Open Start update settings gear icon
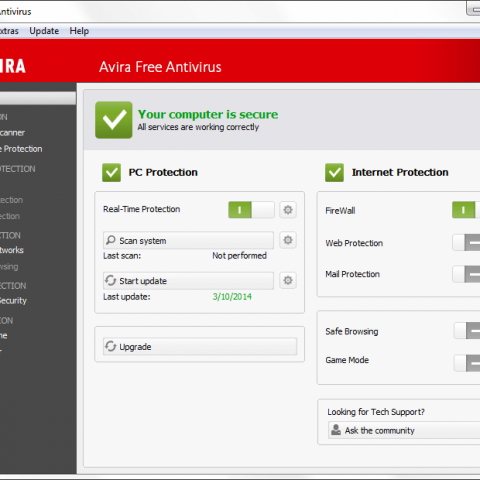The width and height of the screenshot is (480, 480). click(x=288, y=280)
